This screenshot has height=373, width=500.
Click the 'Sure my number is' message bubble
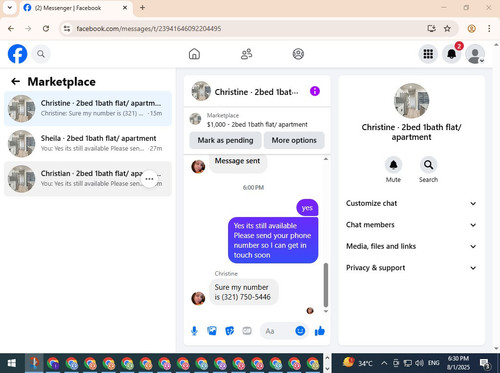coord(243,292)
